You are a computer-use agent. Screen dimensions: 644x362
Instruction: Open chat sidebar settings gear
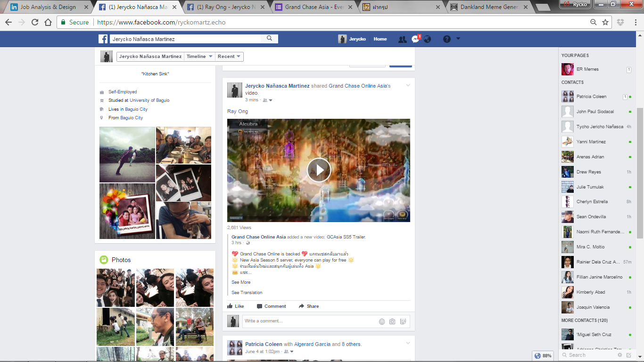coord(620,355)
